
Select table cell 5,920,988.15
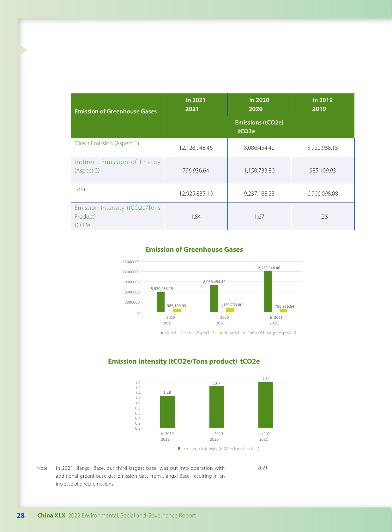pos(323,148)
